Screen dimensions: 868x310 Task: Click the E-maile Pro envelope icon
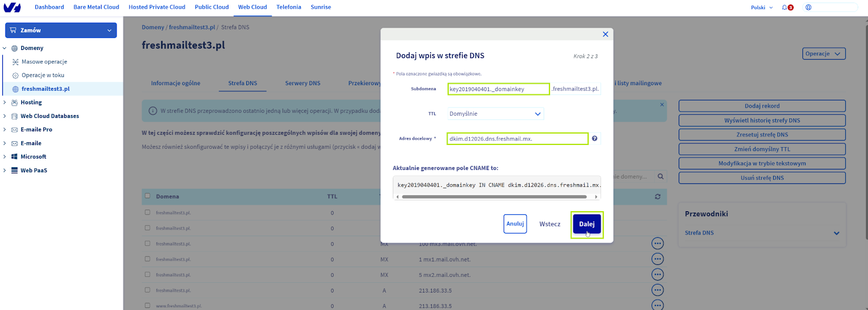click(15, 130)
